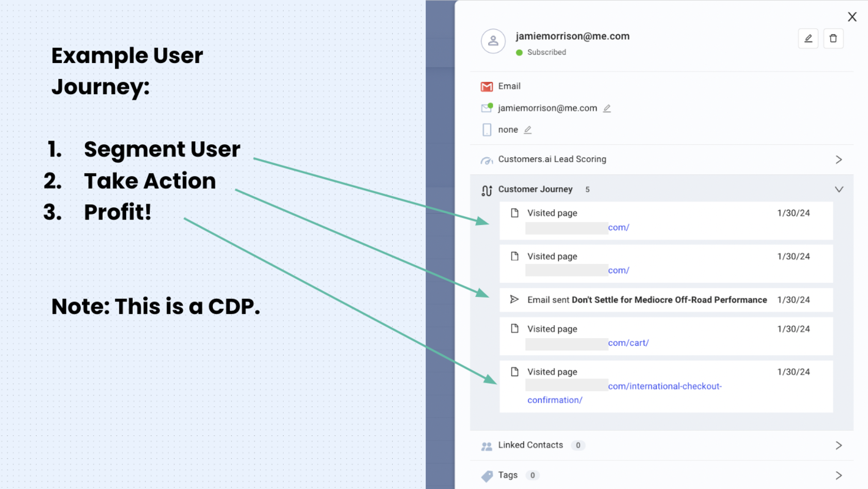
Task: Expand the Customers.ai Lead Scoring section
Action: (x=839, y=159)
